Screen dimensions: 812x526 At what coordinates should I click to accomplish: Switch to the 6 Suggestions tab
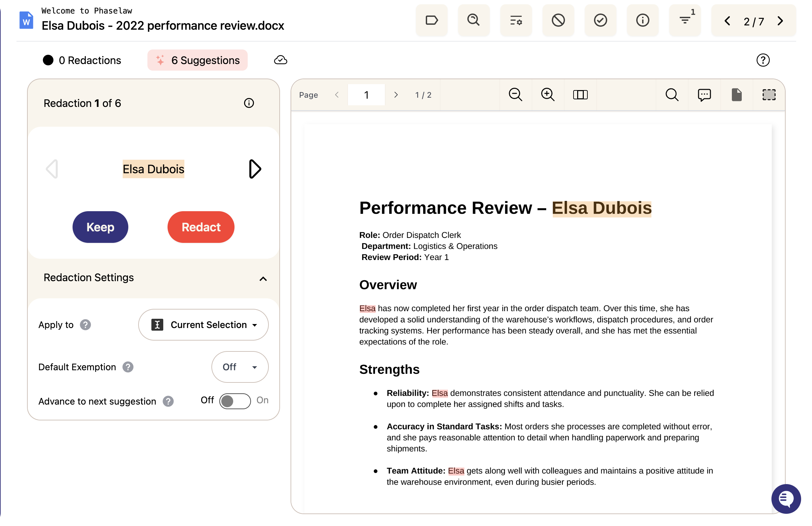198,60
